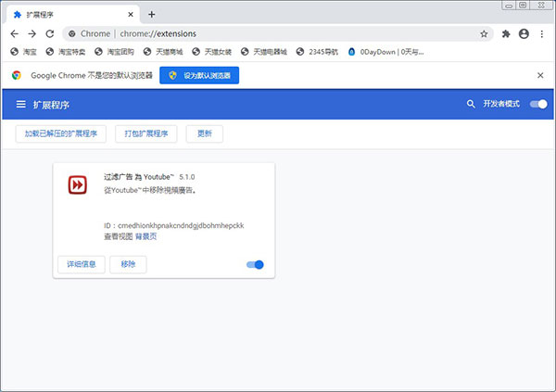Dismiss the default browser notification bar
This screenshot has height=392, width=556.
[x=540, y=75]
